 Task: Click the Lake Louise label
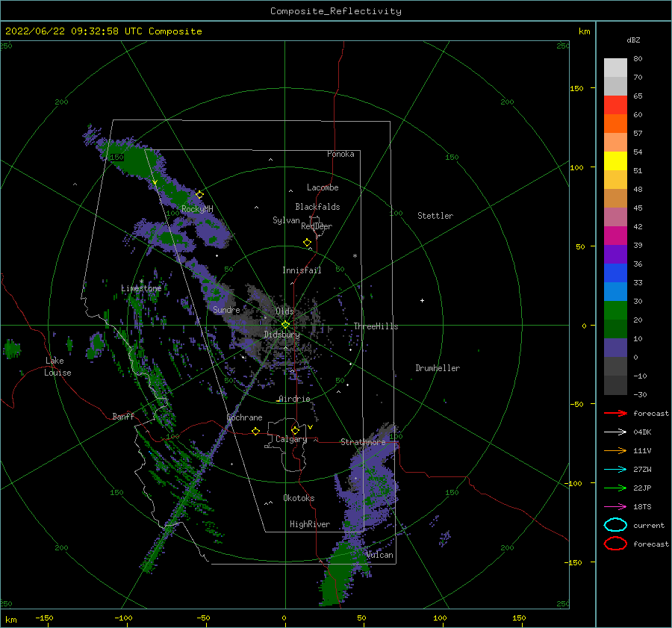[57, 367]
